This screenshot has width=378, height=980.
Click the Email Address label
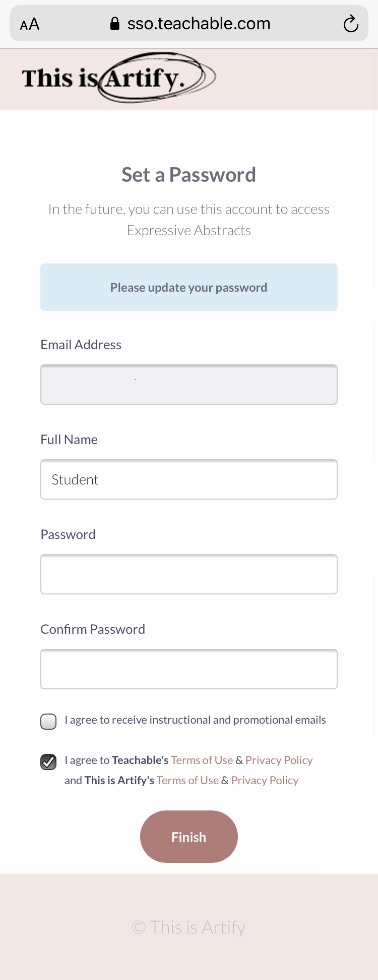[81, 345]
